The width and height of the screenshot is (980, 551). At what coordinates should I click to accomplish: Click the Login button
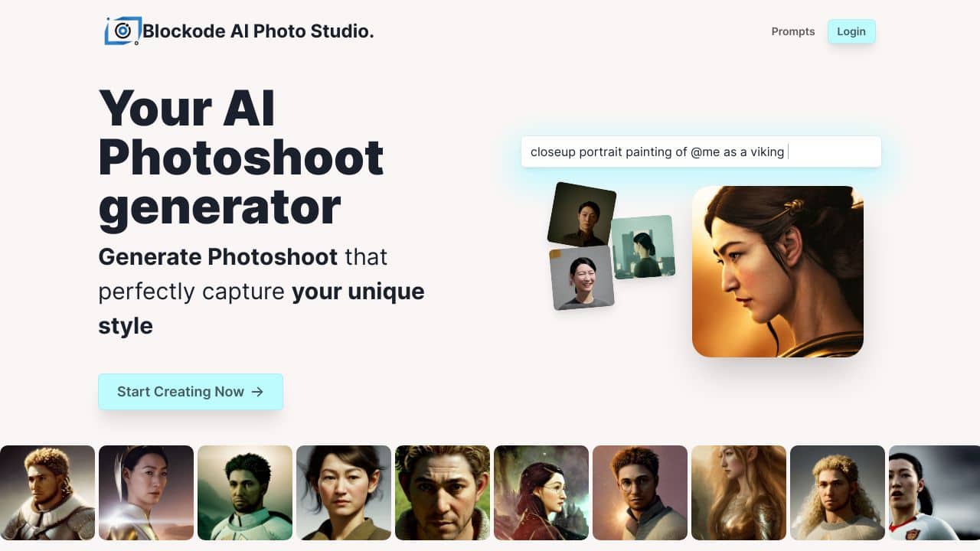pos(851,31)
